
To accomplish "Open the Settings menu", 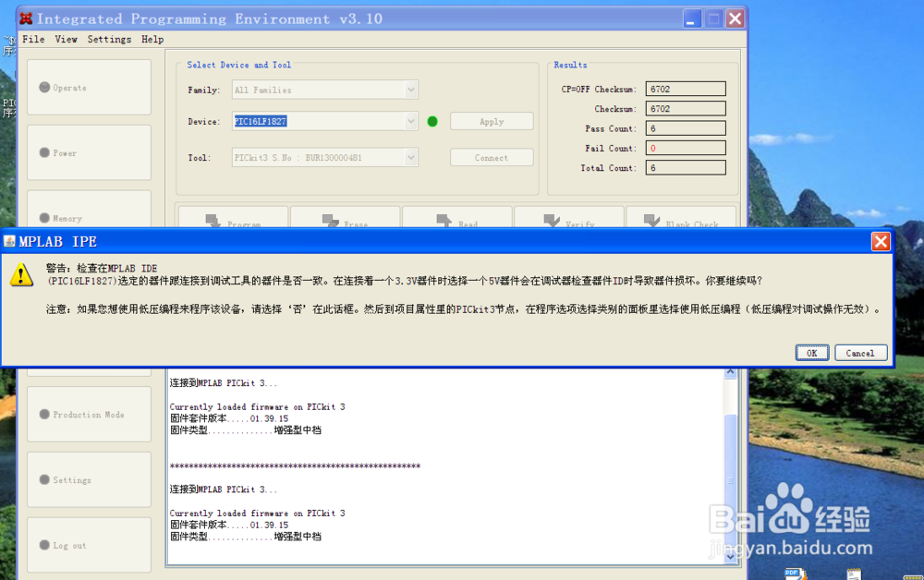I will [x=109, y=40].
